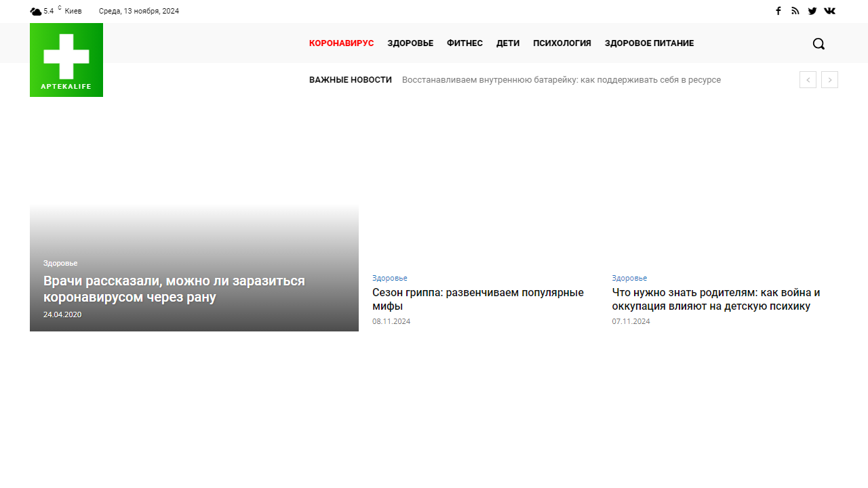
Task: Open the RSS feed icon
Action: [795, 11]
